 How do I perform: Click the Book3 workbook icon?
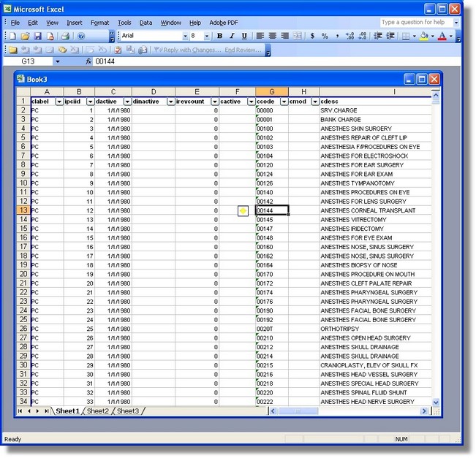[20, 79]
